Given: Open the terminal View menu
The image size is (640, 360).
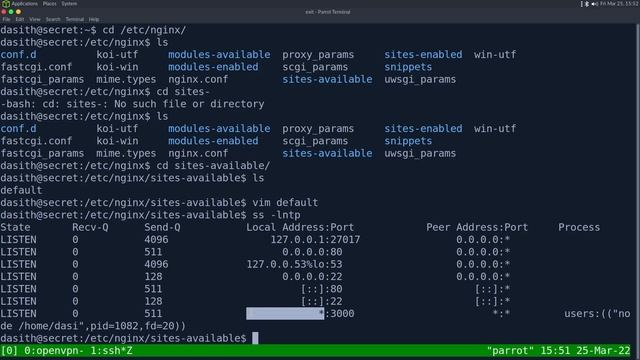Looking at the screenshot, I should (35, 19).
